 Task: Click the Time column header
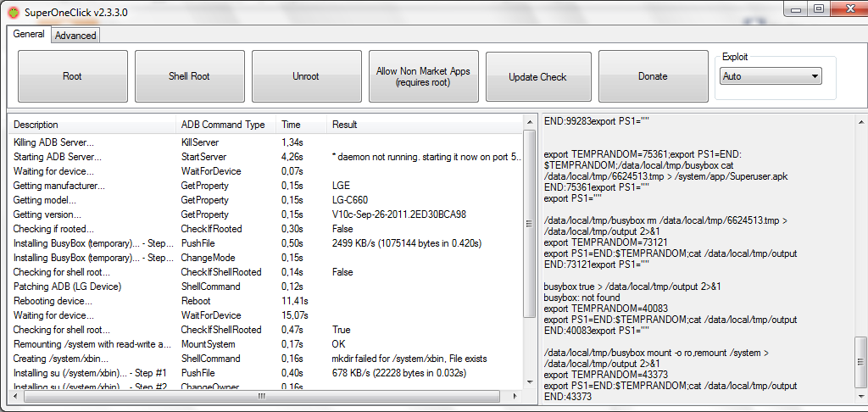click(301, 125)
